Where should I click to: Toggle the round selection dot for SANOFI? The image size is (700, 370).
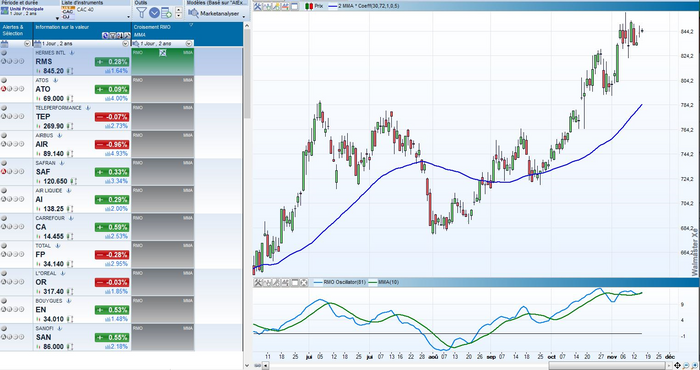pyautogui.click(x=4, y=328)
